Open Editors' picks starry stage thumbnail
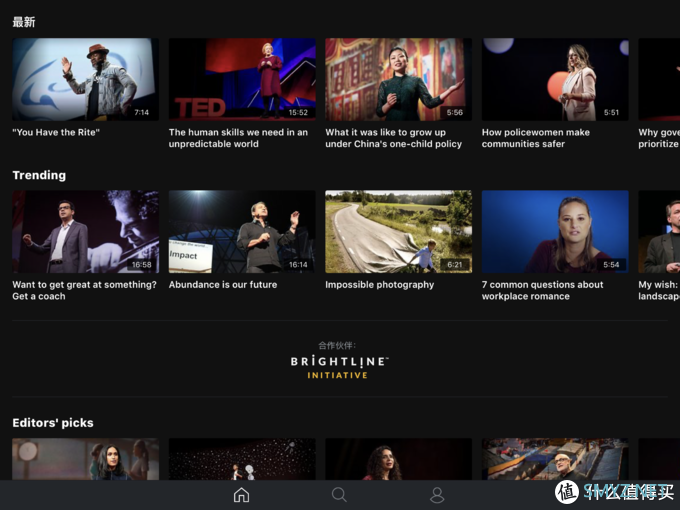Viewport: 680px width, 510px height. coord(242,459)
